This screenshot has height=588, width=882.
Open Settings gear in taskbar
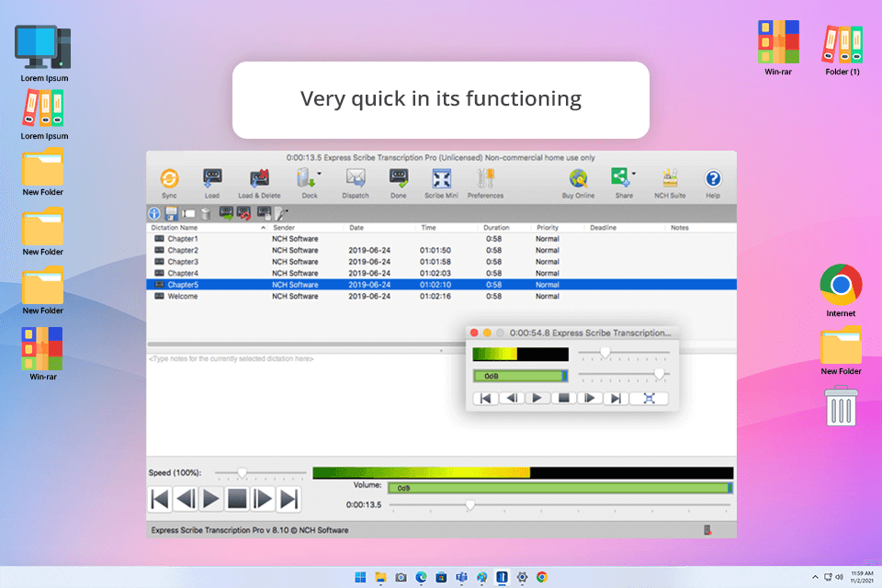pos(522,577)
